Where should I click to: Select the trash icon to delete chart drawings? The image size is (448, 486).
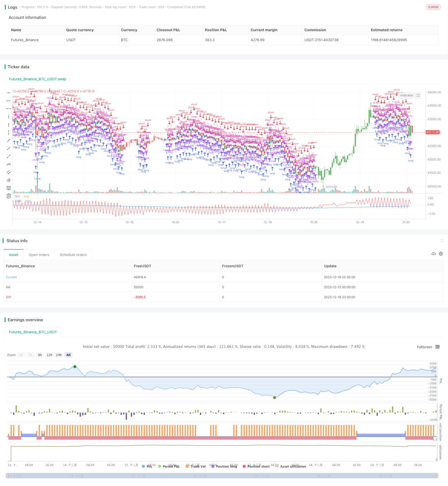click(9, 196)
